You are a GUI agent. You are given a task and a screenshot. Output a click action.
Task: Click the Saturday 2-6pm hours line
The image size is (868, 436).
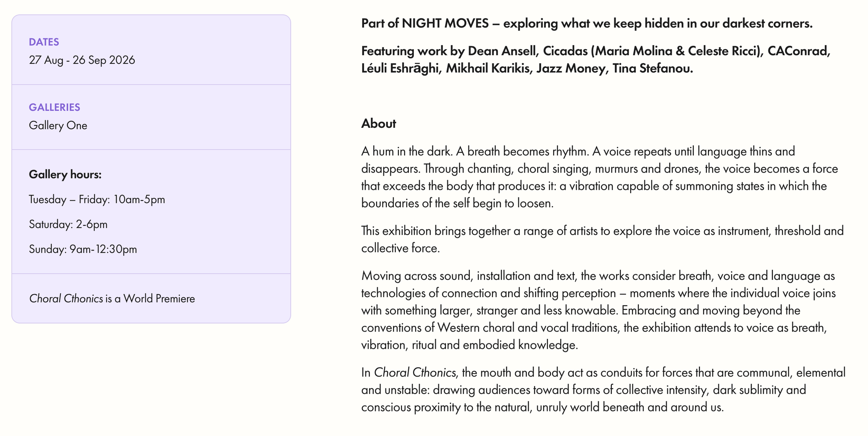pos(68,224)
